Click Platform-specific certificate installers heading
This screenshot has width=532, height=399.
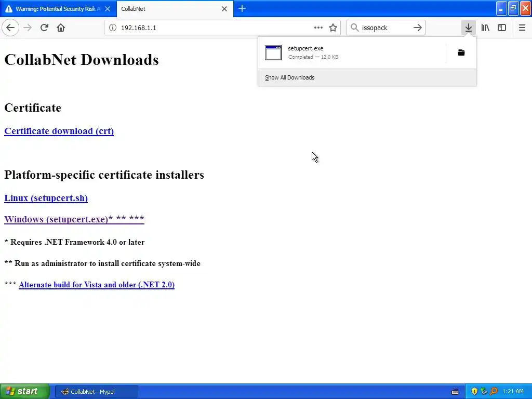pos(104,175)
